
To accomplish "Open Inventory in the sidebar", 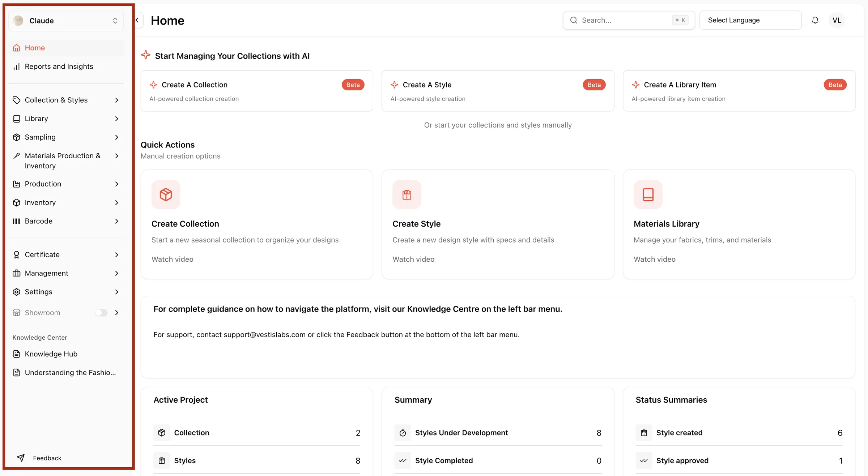I will click(66, 203).
